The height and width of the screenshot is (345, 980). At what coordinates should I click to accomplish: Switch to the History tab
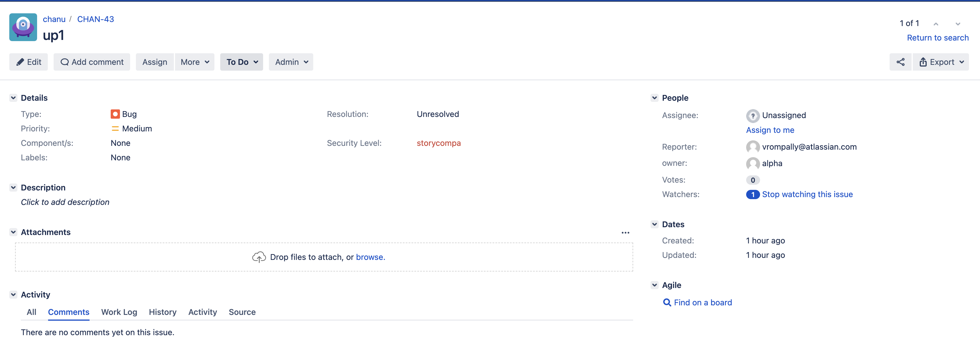(163, 312)
